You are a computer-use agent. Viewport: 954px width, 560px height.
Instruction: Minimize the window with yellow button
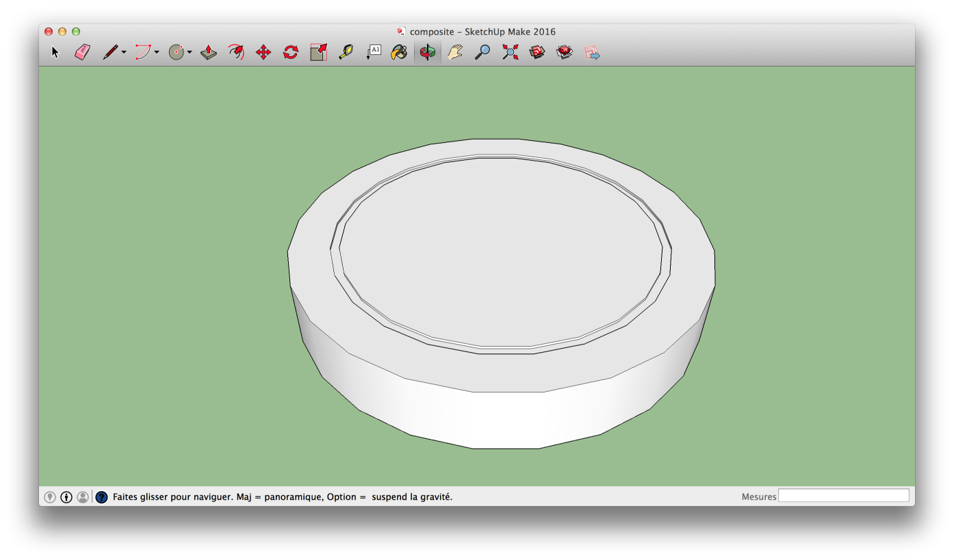[x=62, y=31]
